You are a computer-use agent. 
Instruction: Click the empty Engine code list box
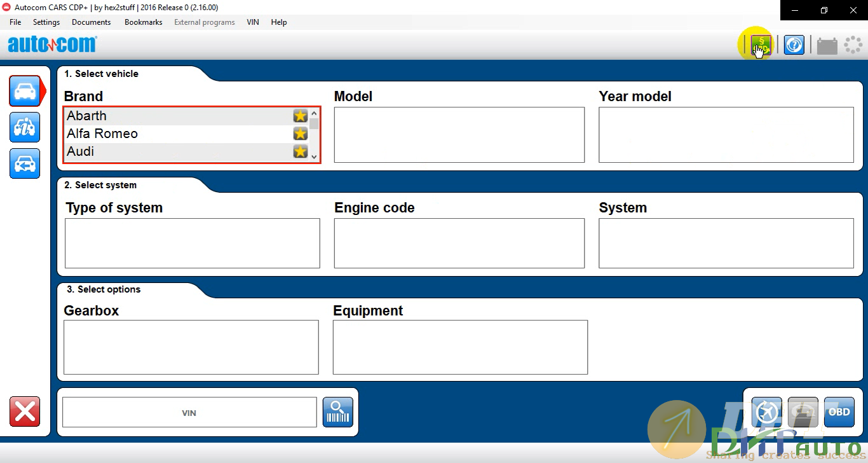(459, 244)
